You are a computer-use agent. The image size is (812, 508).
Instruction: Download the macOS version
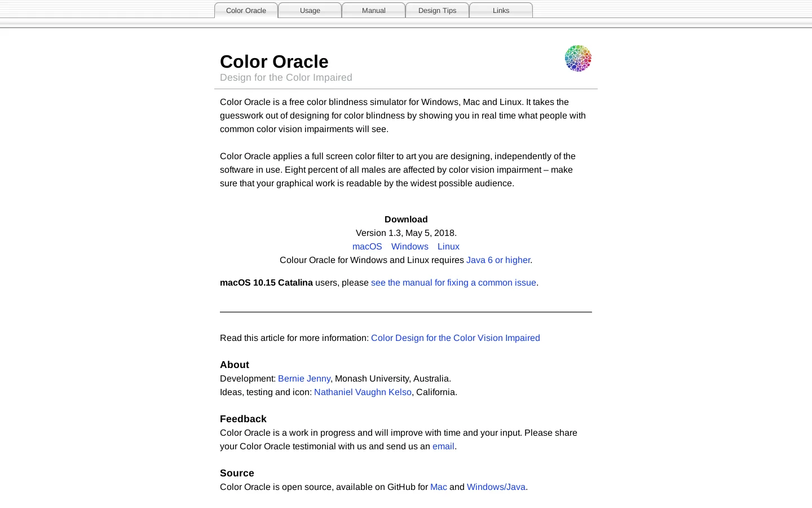367,247
